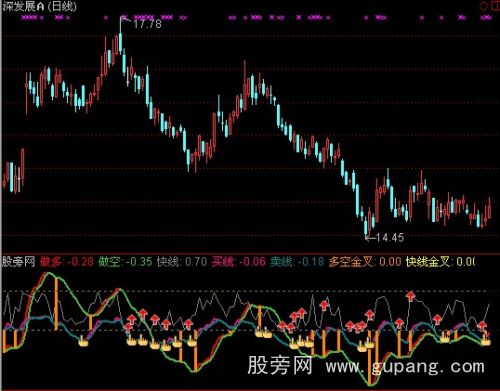
Task: Select the 卖线: -0.18 indicator value
Action: 297,262
